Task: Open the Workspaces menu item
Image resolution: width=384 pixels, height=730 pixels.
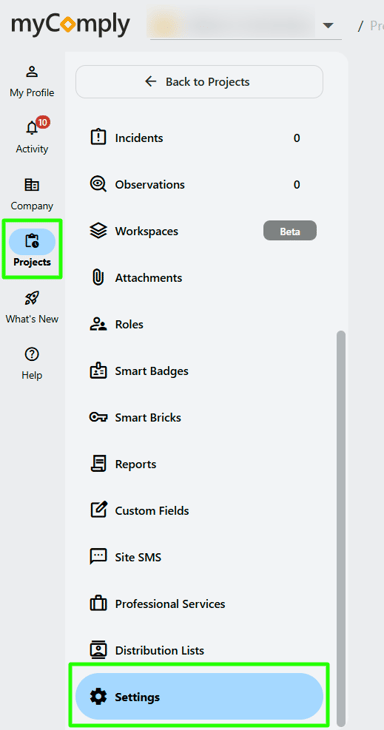Action: tap(199, 231)
